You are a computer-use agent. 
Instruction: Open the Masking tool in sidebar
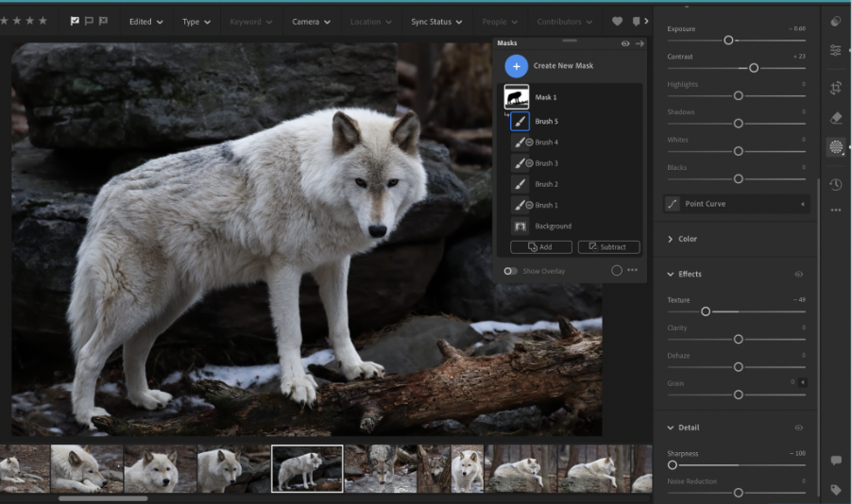coord(836,147)
